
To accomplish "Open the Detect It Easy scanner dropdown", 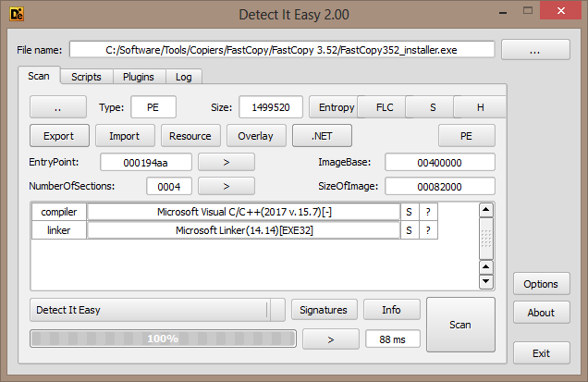I will [x=157, y=310].
